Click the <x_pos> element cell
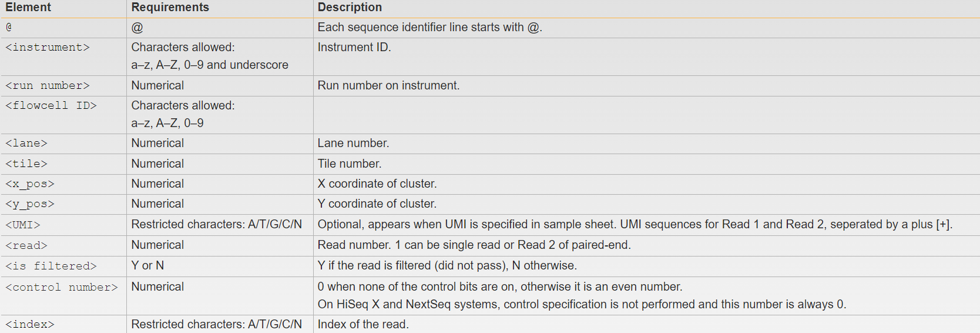 coord(30,184)
